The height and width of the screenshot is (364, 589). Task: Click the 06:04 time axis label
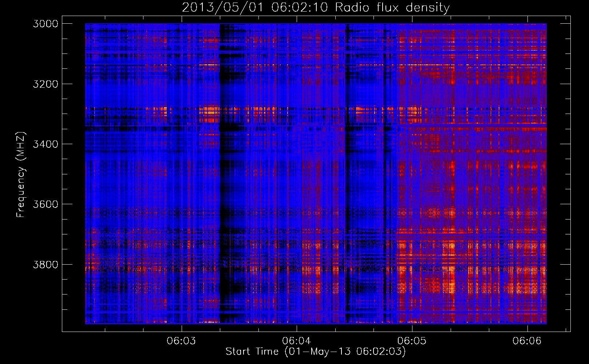pos(297,341)
